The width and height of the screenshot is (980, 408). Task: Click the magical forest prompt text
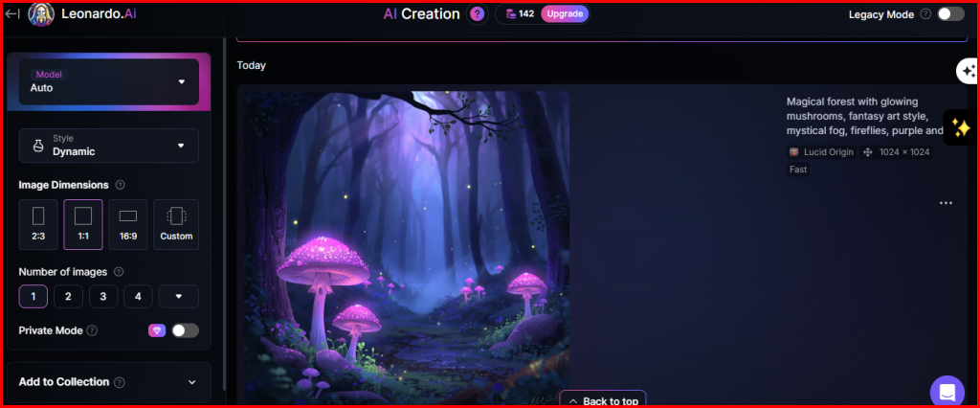pos(865,117)
